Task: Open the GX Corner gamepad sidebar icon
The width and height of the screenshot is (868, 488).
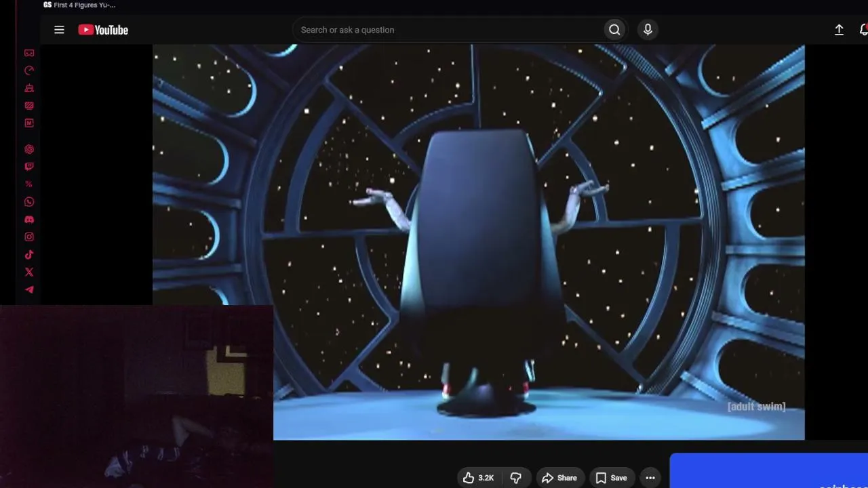Action: [x=29, y=53]
